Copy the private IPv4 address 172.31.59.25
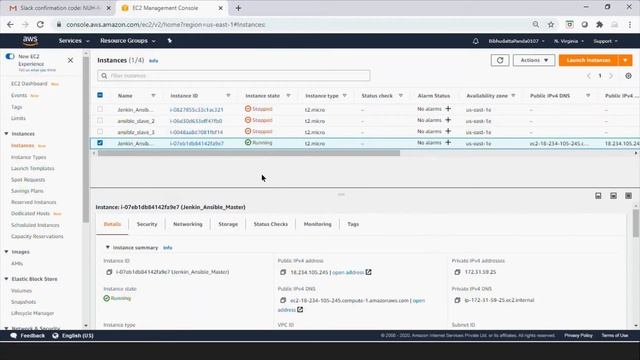Image resolution: width=640 pixels, height=360 pixels. point(457,272)
